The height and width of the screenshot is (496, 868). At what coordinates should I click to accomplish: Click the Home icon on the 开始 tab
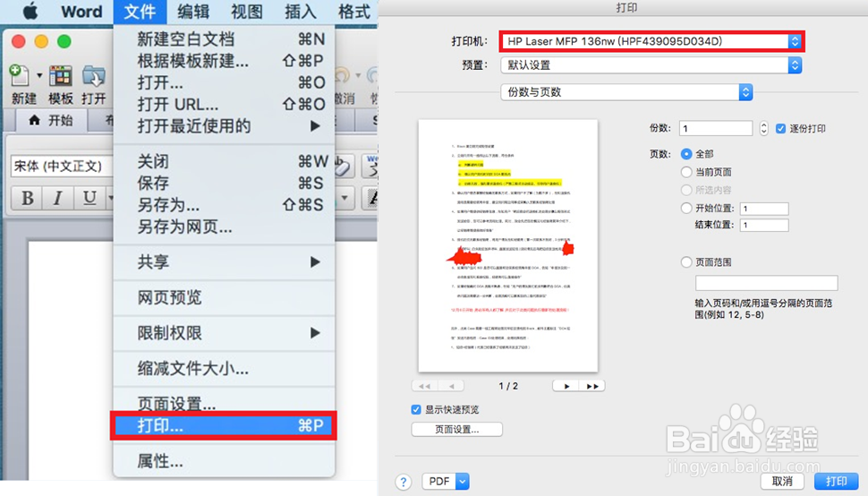pos(34,120)
